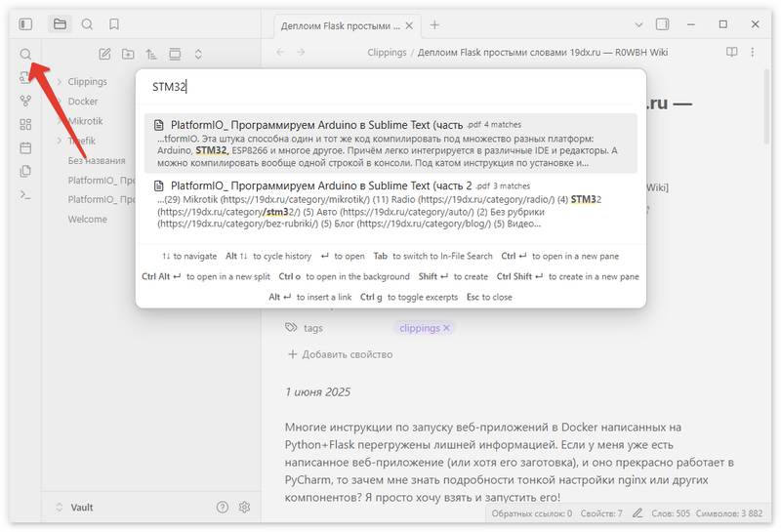Close the Деплоим Flask tab
This screenshot has height=532, width=781.
click(x=409, y=26)
